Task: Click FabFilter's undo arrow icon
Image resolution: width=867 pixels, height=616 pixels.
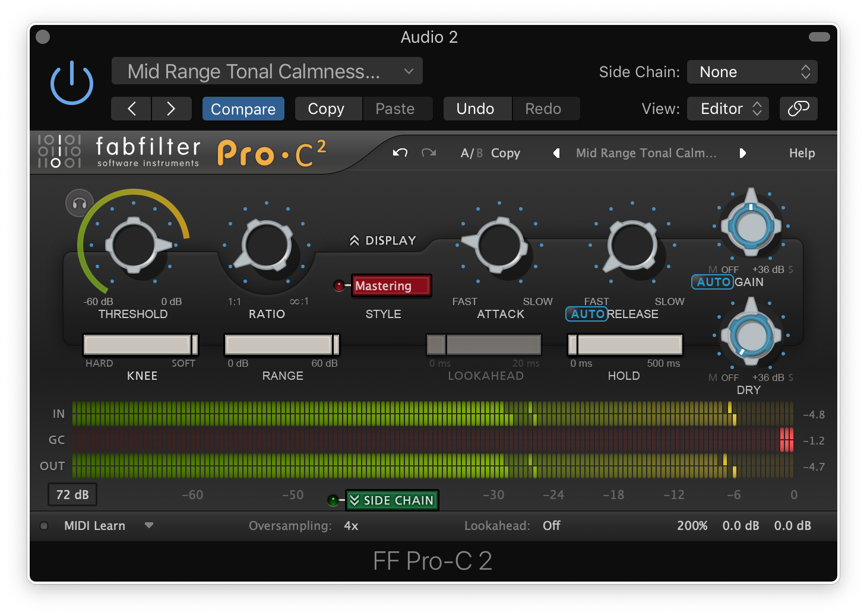Action: 400,153
